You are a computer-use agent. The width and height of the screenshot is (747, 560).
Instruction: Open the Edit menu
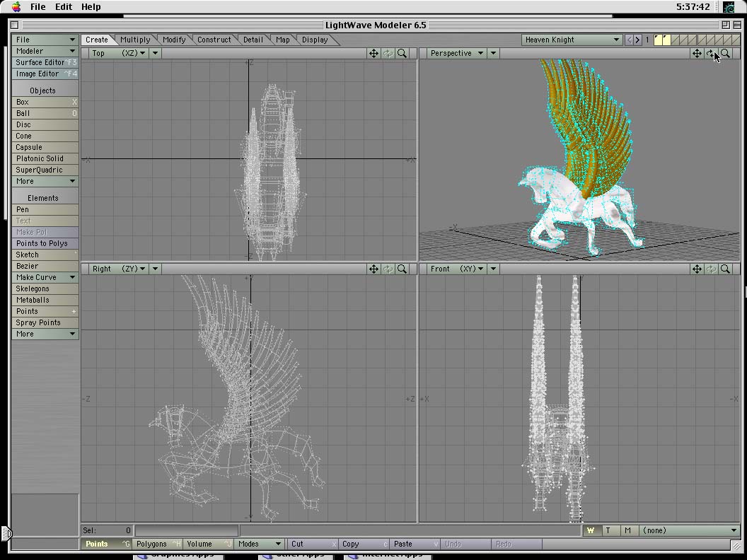pos(64,7)
